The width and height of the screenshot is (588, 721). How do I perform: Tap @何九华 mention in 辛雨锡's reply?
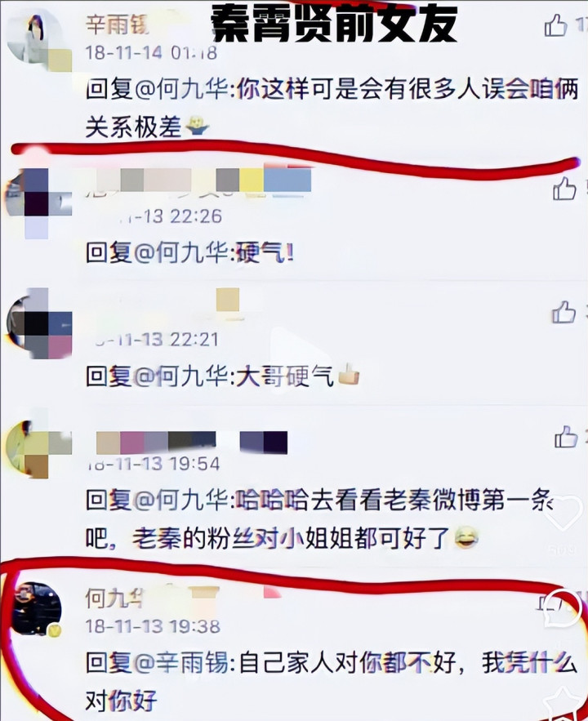pyautogui.click(x=180, y=89)
